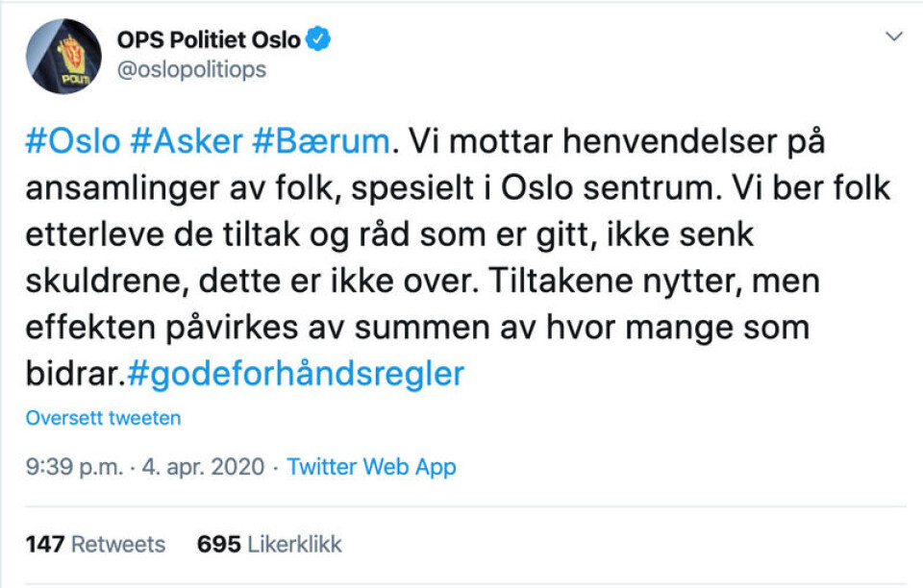Open the Oslo police profile picture
This screenshot has height=588, width=923.
(x=63, y=56)
